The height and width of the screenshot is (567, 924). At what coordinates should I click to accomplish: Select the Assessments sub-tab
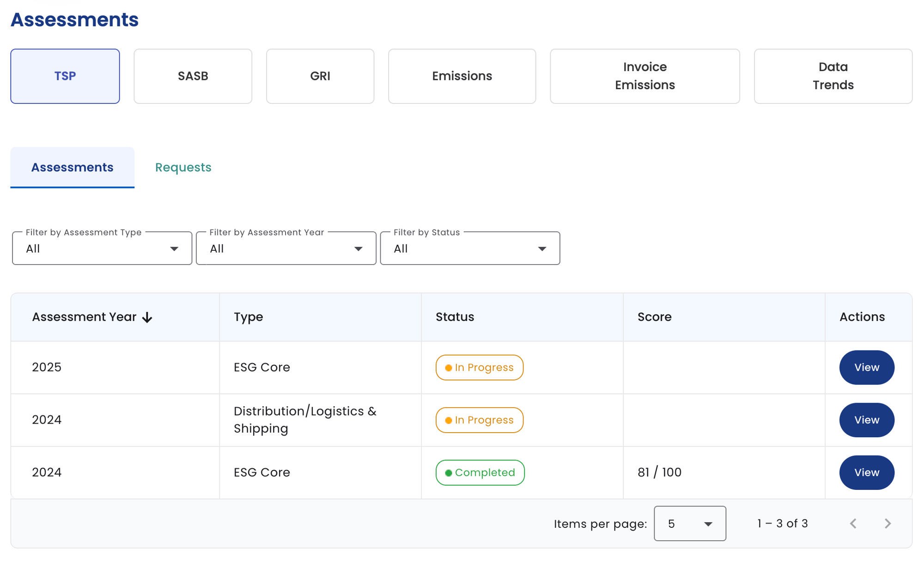tap(72, 167)
